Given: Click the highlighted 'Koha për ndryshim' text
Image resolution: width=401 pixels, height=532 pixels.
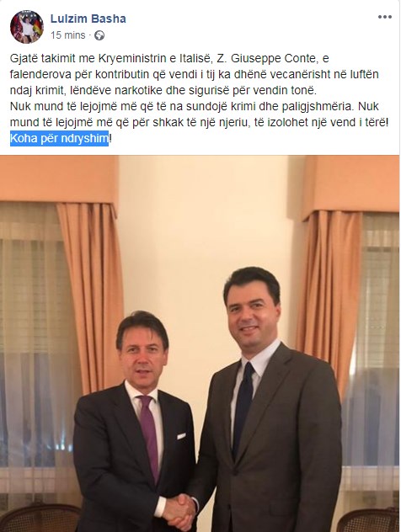Looking at the screenshot, I should tap(59, 138).
